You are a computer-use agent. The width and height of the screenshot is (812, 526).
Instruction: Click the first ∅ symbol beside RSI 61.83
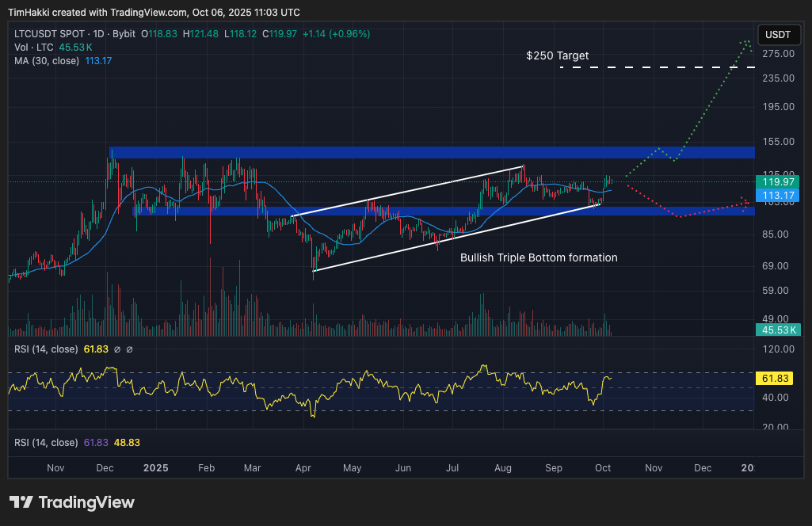coord(117,349)
